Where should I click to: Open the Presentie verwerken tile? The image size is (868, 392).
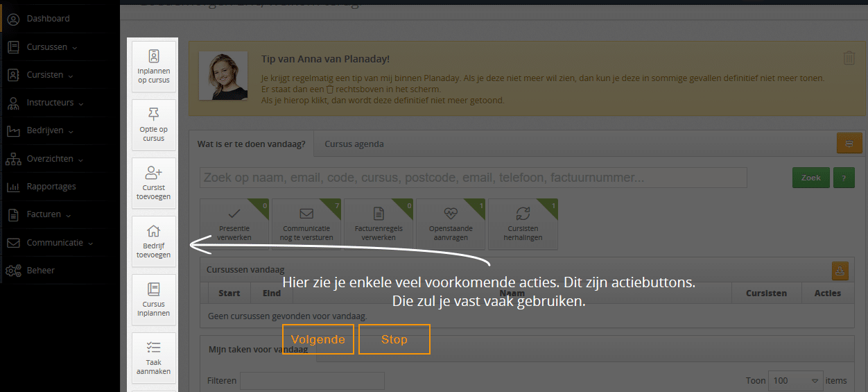click(234, 224)
